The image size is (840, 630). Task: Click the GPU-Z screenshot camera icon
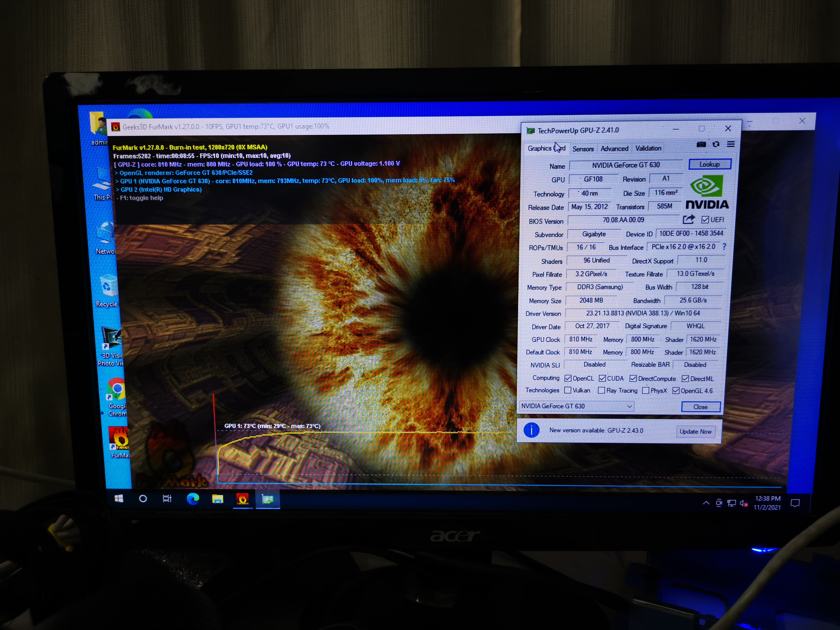tap(701, 144)
